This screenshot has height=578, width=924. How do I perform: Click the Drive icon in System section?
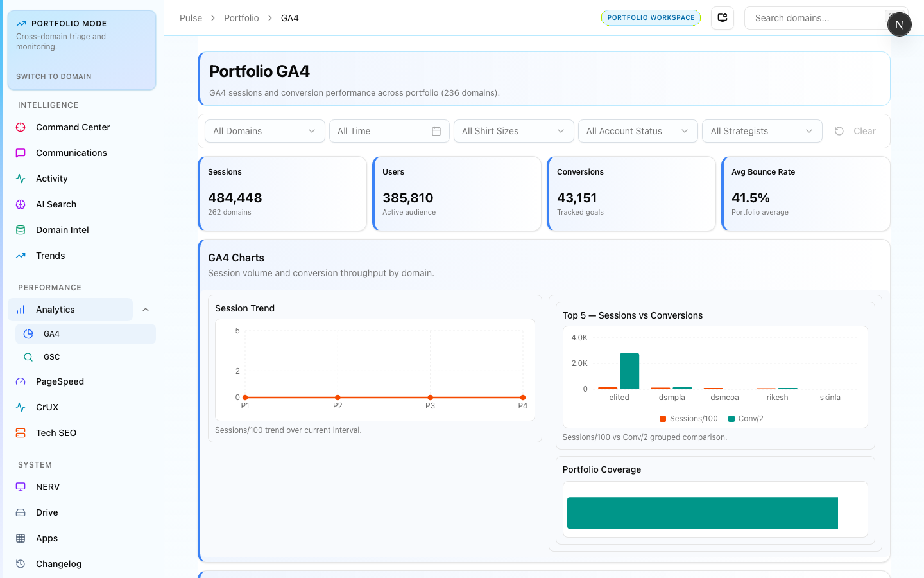pos(21,512)
